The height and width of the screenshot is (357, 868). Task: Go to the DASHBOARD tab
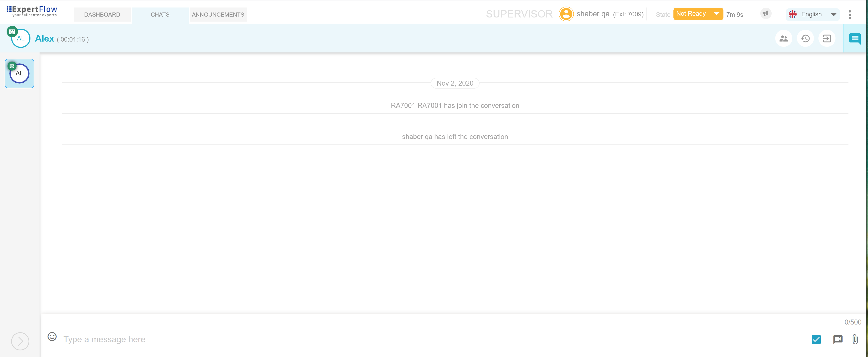(102, 15)
